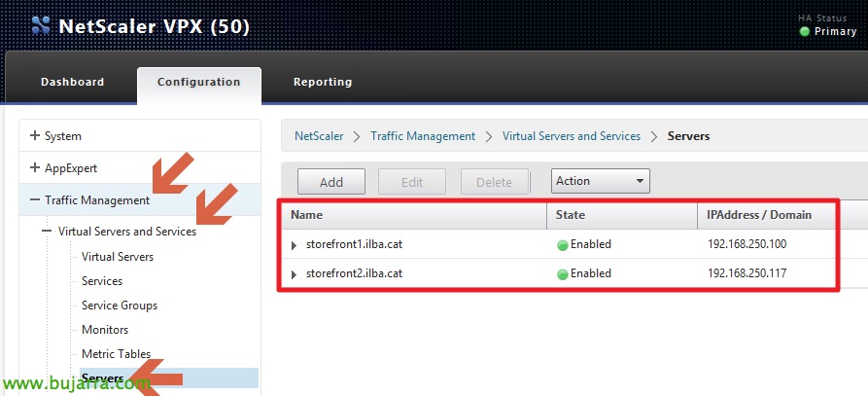
Task: Click the Servers breadcrumb title
Action: 688,135
